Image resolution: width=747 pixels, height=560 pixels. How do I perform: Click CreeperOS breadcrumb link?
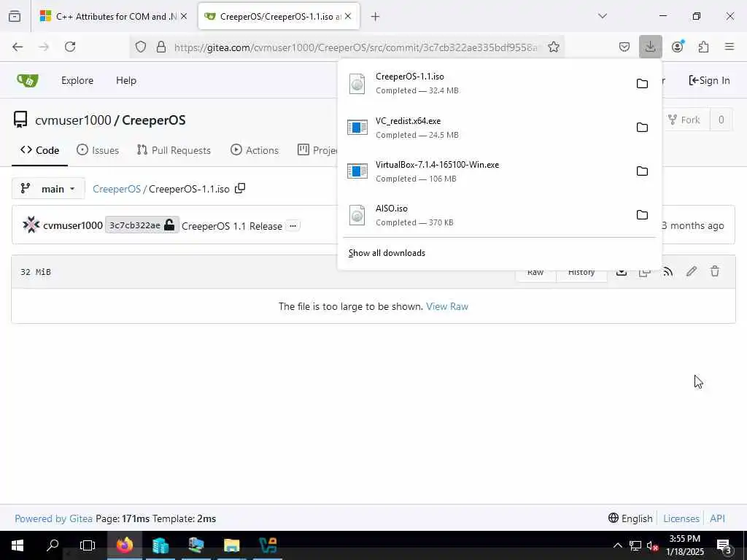[117, 189]
